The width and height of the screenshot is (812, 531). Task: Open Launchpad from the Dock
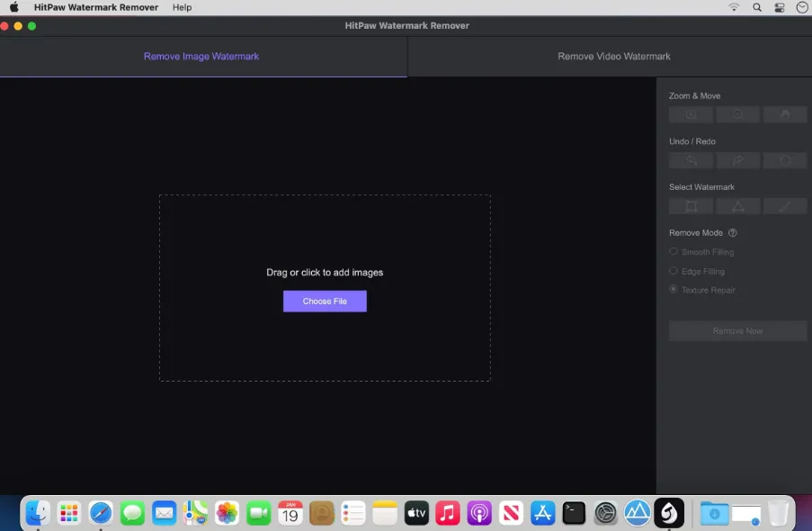(69, 513)
